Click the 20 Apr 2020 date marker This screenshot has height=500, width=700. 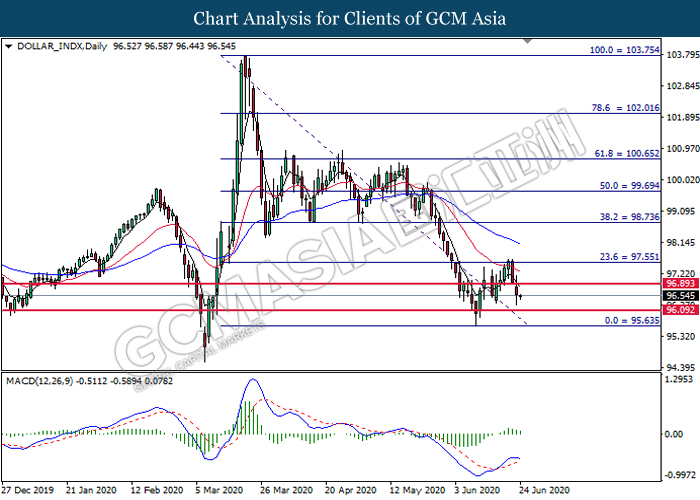pyautogui.click(x=350, y=491)
